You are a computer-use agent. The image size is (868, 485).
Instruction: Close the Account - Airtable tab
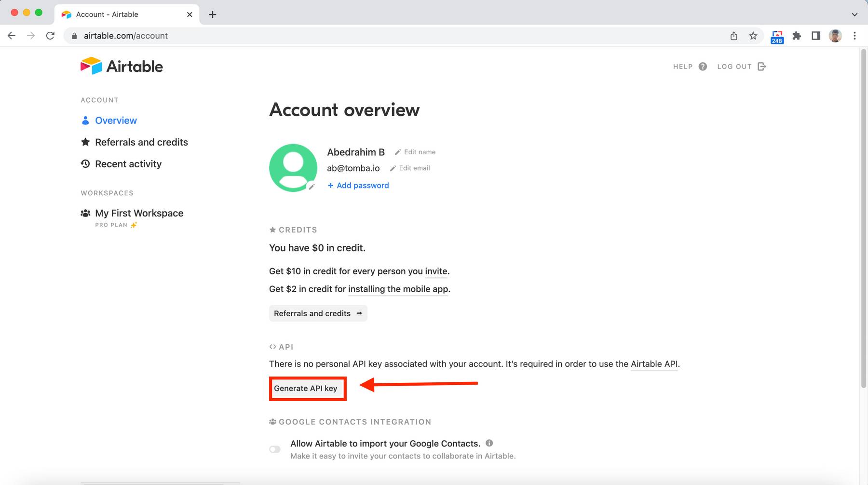(x=190, y=14)
